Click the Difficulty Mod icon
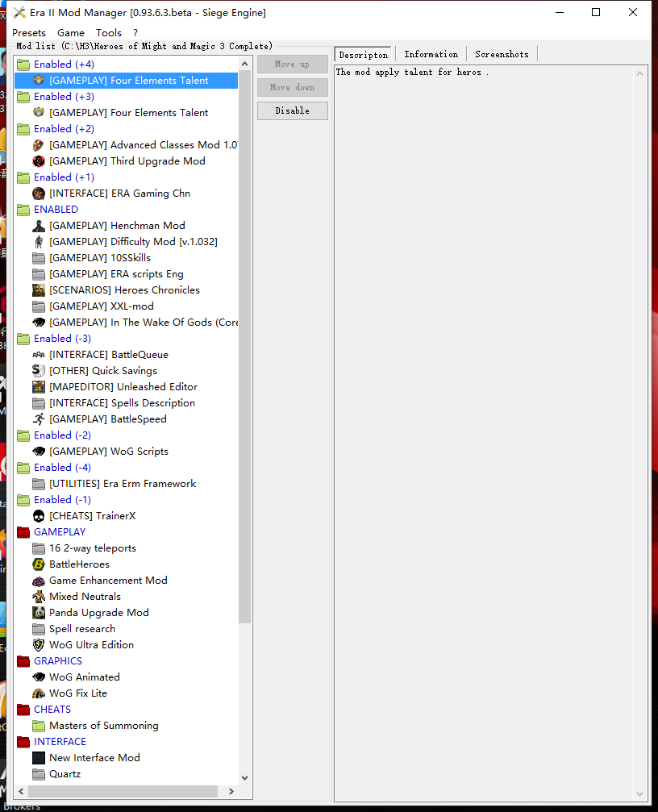 [x=39, y=242]
